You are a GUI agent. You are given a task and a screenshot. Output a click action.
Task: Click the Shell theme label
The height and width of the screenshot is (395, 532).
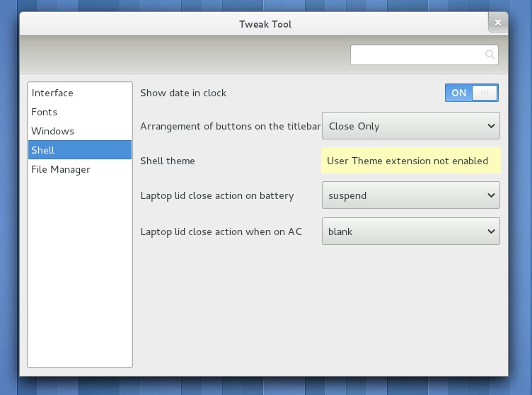point(168,161)
